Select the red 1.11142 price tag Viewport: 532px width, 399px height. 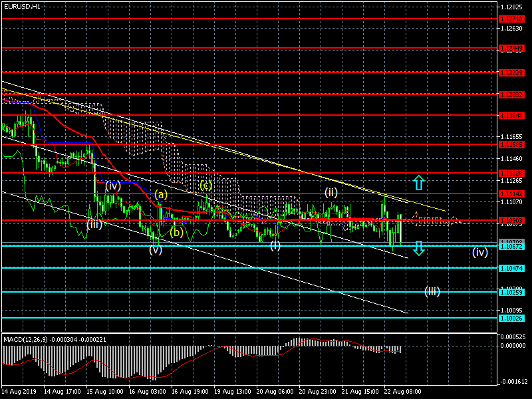[511, 194]
